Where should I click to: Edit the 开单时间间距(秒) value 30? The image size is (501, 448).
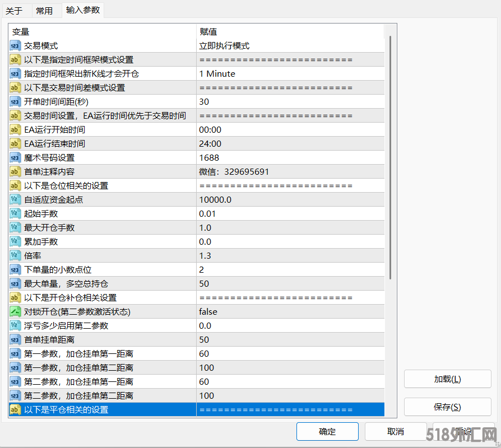[x=290, y=102]
